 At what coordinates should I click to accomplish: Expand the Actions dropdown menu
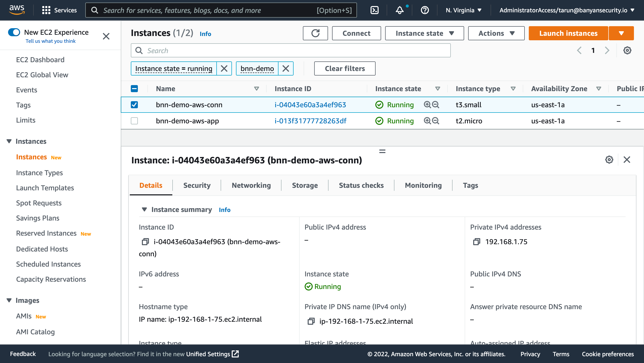[496, 33]
